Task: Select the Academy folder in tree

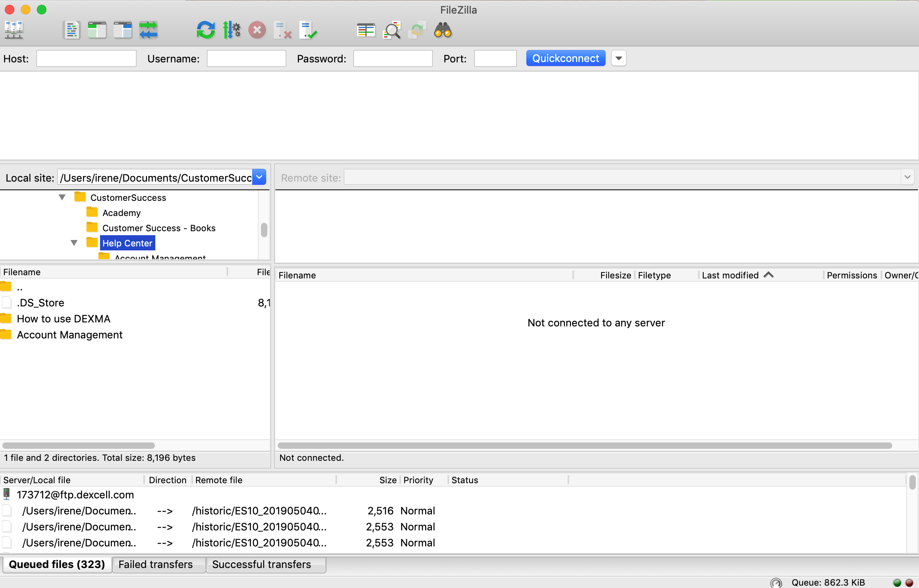Action: click(121, 213)
